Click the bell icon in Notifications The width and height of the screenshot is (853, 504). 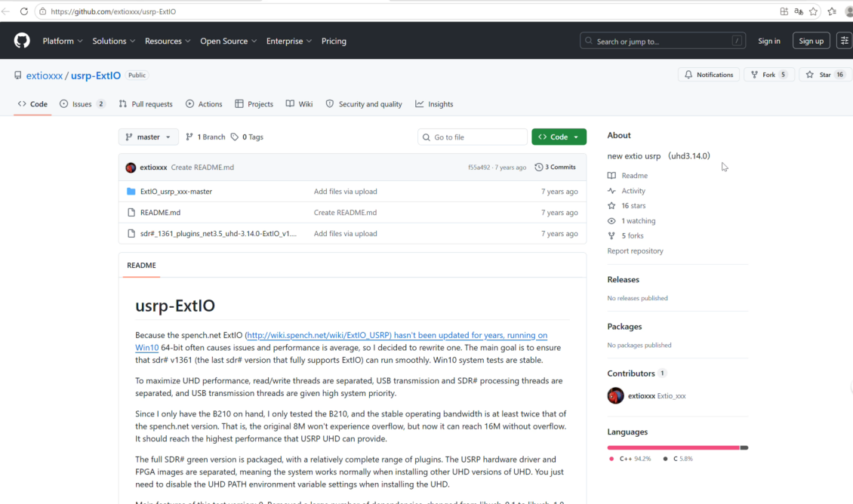[x=688, y=75]
